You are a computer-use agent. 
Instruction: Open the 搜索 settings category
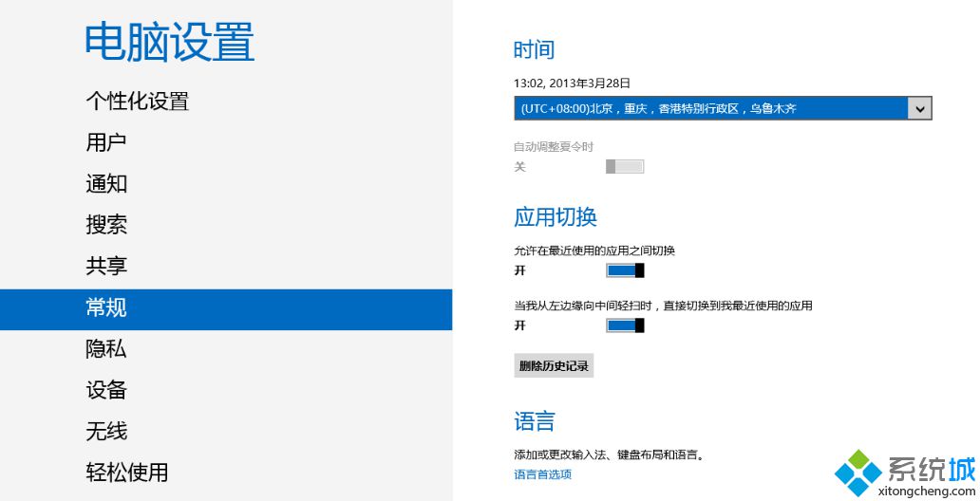click(106, 225)
